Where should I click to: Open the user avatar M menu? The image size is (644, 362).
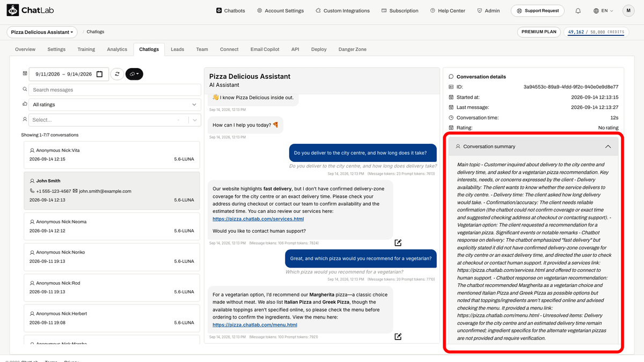point(628,11)
